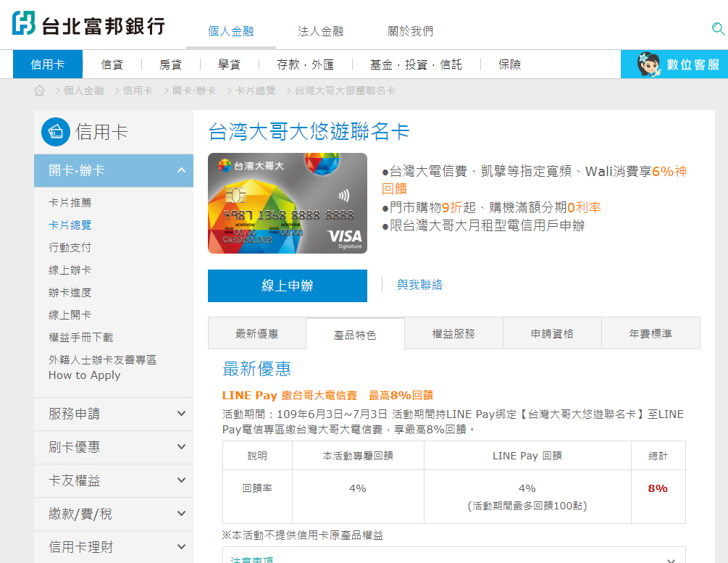Screen dimensions: 728x563
Task: Click the 與我聯絡 link
Action: pyautogui.click(x=420, y=285)
